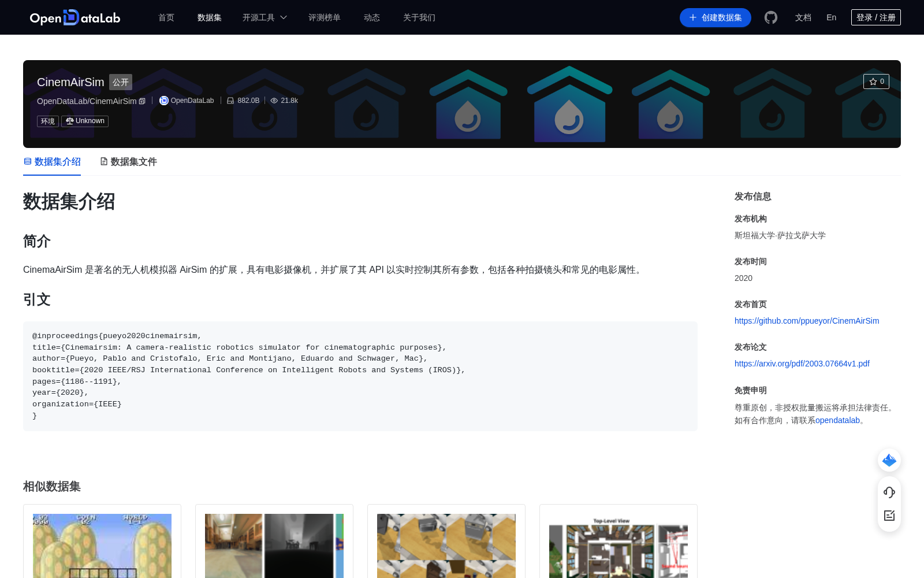Click 斯坦福大学·萨拉戈萨大学 publisher text
Viewport: 924px width, 578px height.
[x=780, y=235]
